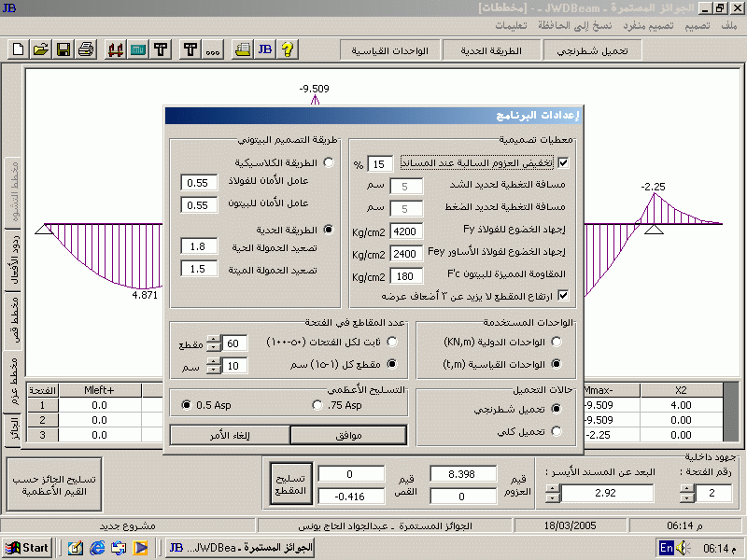Click the موافق OK button
This screenshot has height=560, width=747.
(347, 435)
